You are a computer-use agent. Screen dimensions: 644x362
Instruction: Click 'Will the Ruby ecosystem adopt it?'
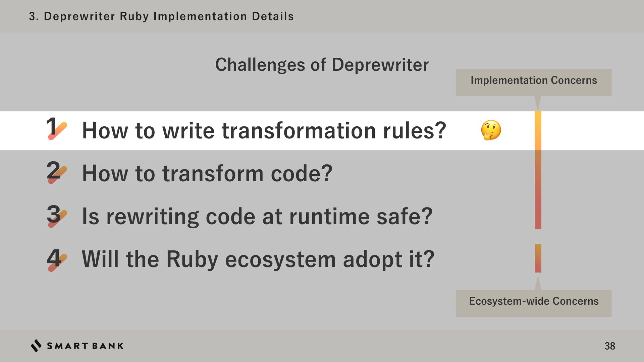[x=258, y=259]
